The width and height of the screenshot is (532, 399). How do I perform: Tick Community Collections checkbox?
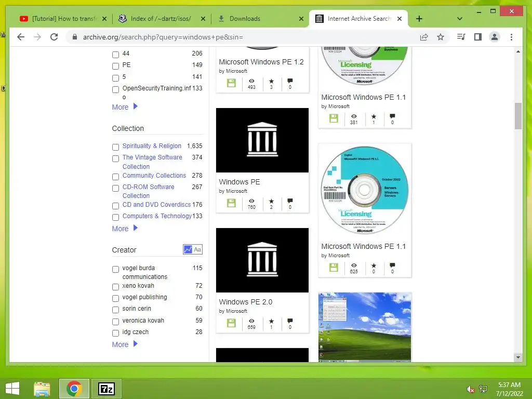[x=115, y=177]
